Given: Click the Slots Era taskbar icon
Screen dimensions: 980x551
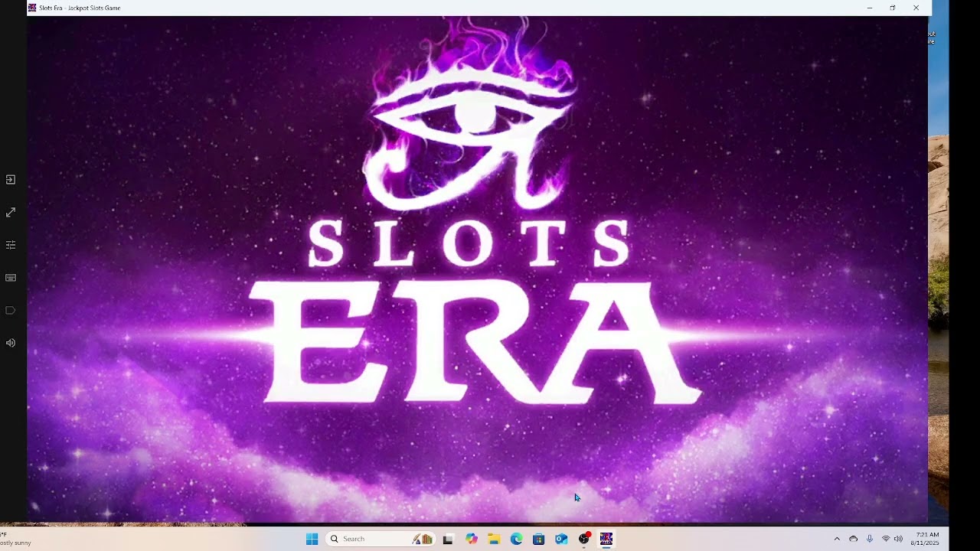Looking at the screenshot, I should click(x=606, y=539).
